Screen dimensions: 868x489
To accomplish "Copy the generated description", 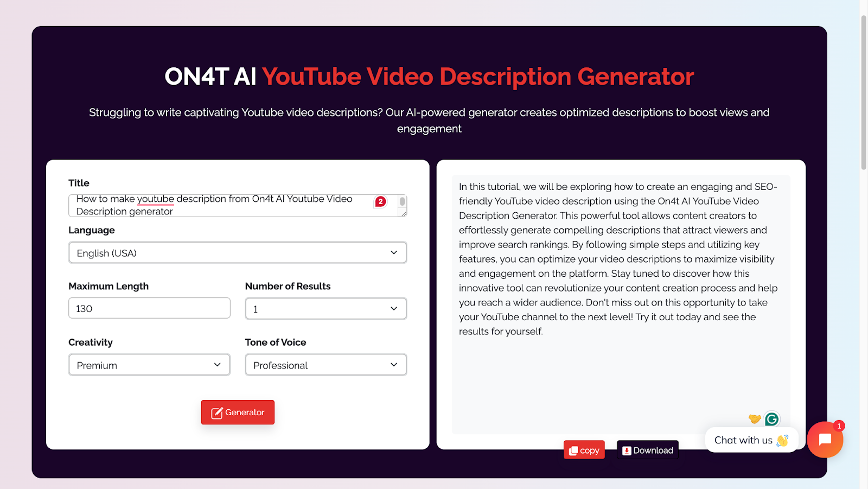I will (584, 450).
